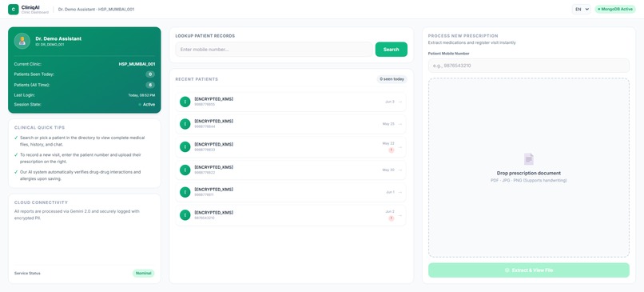Click the [ENCRYPTED_KMS] name dated Jun 1
This screenshot has height=292, width=644.
[213, 190]
